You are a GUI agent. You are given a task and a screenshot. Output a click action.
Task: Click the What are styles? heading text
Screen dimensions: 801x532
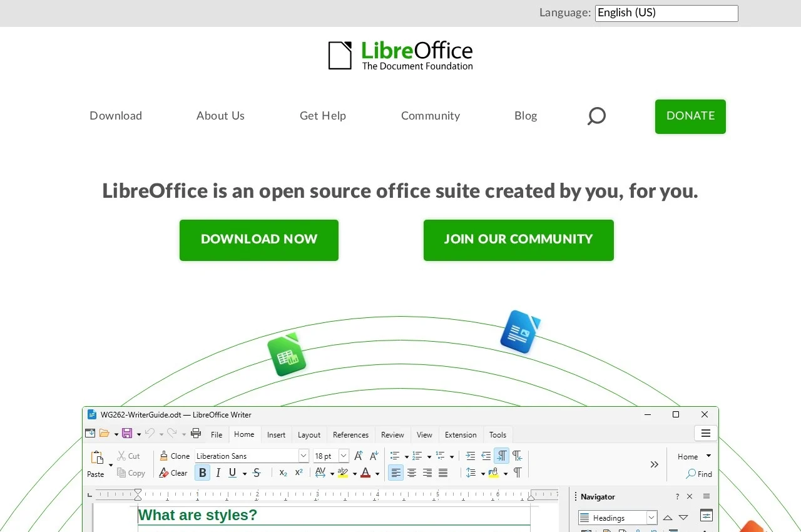pos(198,515)
